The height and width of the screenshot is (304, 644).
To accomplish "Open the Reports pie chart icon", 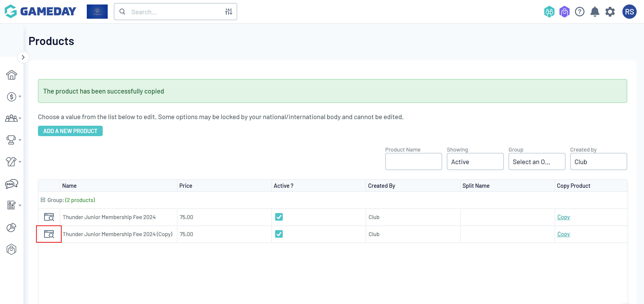I will pos(11,227).
